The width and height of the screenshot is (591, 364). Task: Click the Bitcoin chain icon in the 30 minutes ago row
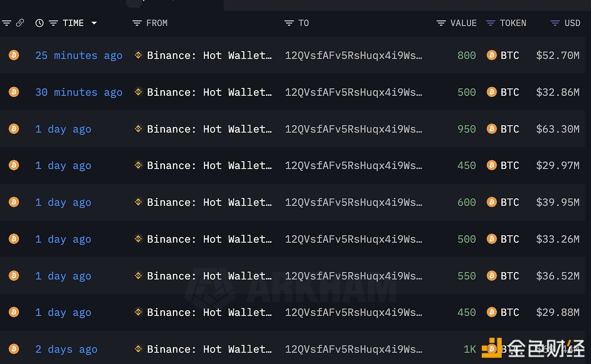[x=14, y=92]
